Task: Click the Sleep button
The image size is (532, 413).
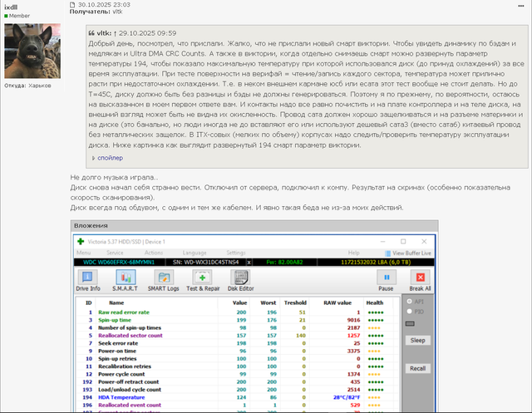Action: coord(417,341)
